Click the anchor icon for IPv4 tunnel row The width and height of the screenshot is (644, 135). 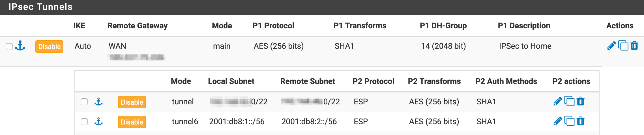[x=98, y=102]
